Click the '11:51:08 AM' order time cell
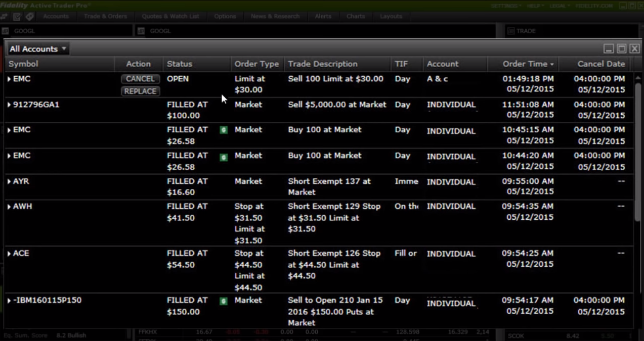 [x=528, y=105]
